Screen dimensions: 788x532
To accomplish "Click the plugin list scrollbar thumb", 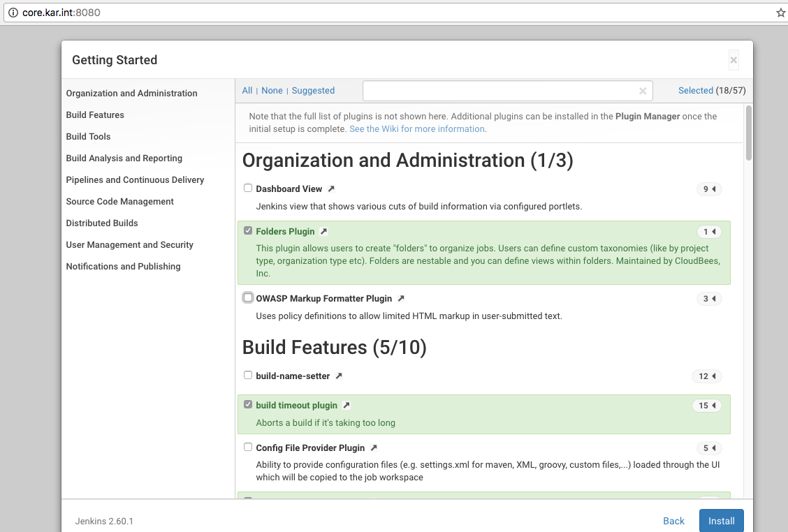I will 749,133.
